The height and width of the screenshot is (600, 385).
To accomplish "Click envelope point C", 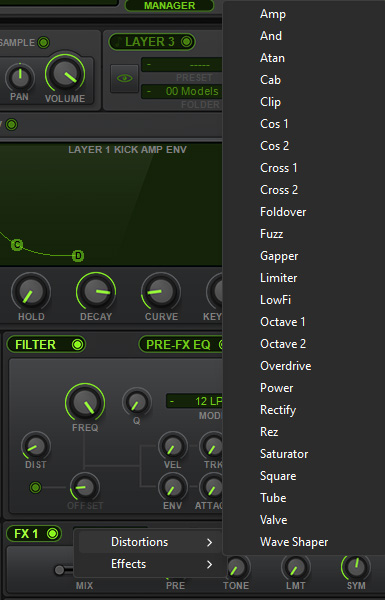I will point(17,245).
